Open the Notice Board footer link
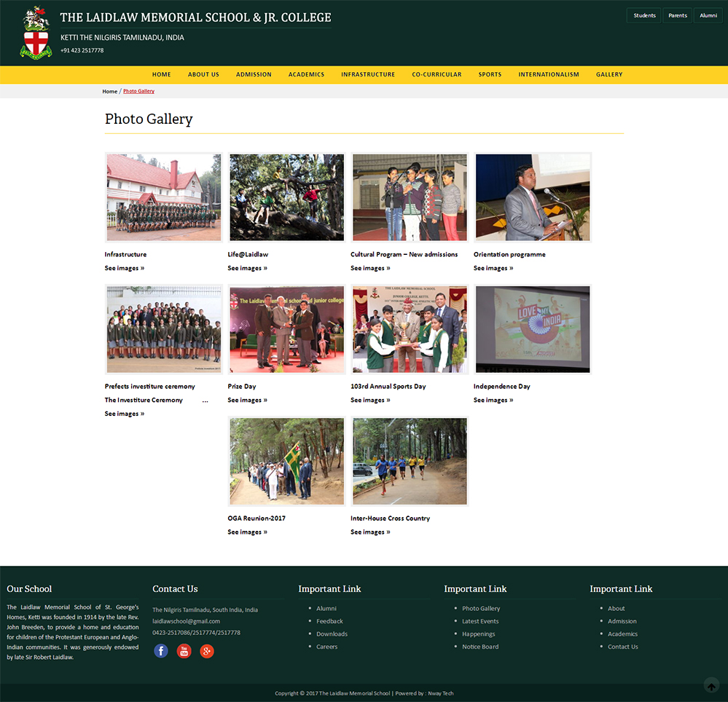The height and width of the screenshot is (702, 728). coord(480,647)
